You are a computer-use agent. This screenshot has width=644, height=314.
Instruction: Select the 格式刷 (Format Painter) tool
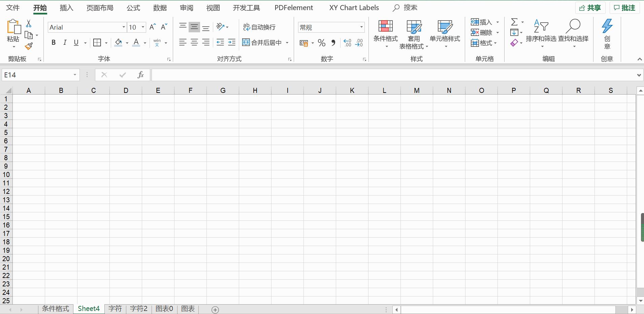pyautogui.click(x=29, y=46)
